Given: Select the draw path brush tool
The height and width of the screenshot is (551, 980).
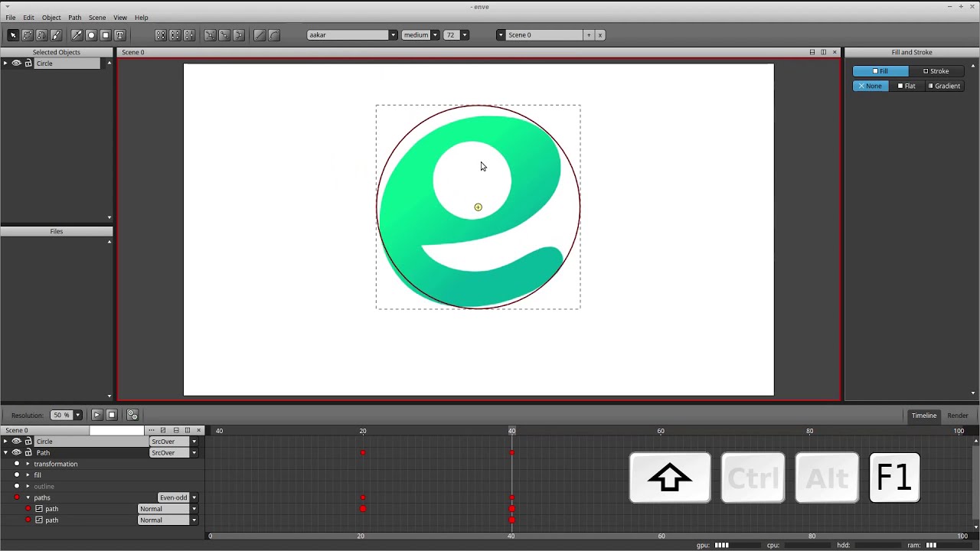Looking at the screenshot, I should (56, 35).
